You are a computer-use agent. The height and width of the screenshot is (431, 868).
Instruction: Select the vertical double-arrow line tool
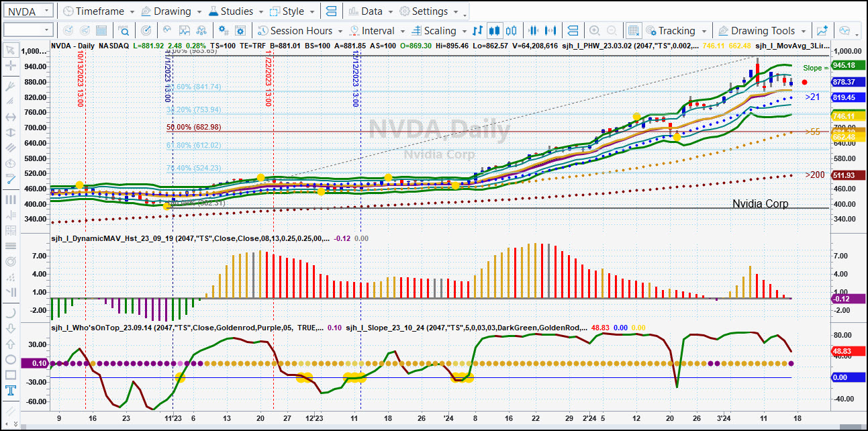click(10, 132)
